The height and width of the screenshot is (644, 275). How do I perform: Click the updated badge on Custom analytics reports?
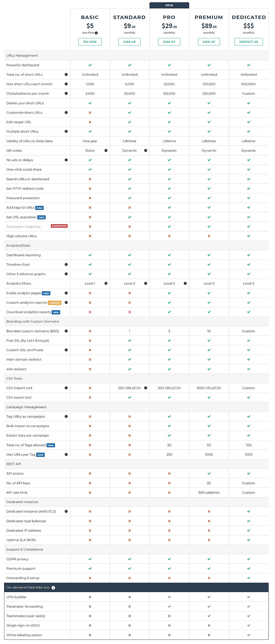54,303
